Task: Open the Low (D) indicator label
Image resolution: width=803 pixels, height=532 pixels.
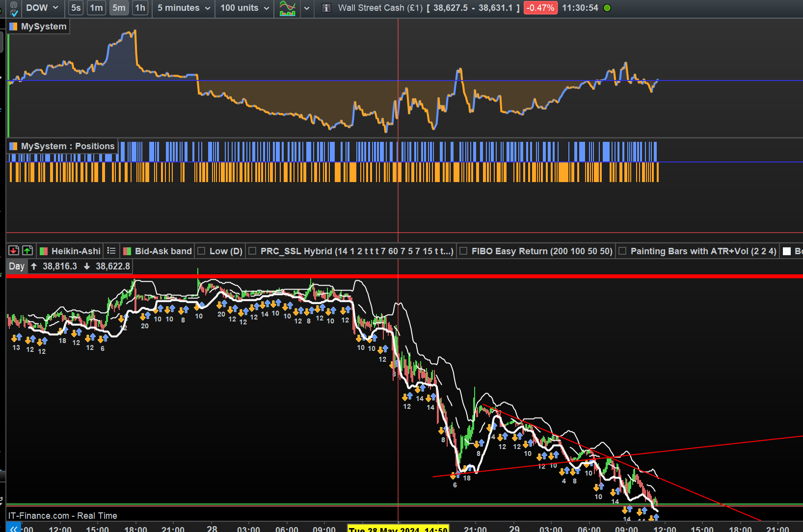Action: [x=226, y=251]
